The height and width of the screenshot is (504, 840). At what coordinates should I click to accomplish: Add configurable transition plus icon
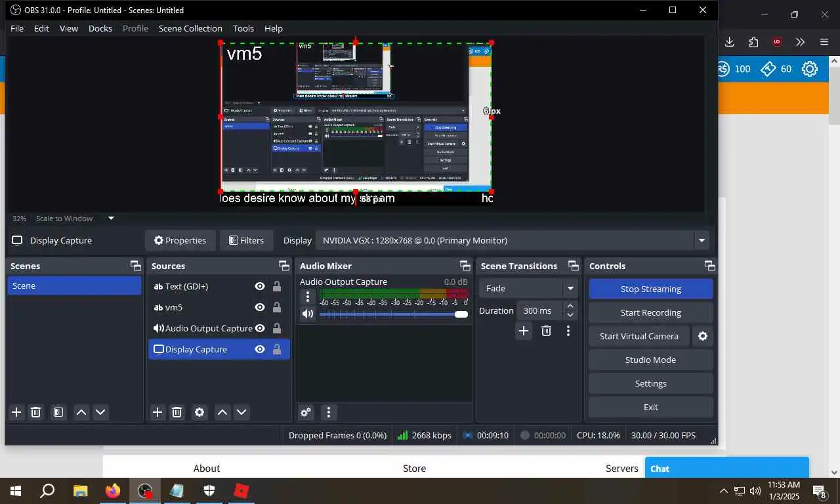(x=524, y=331)
